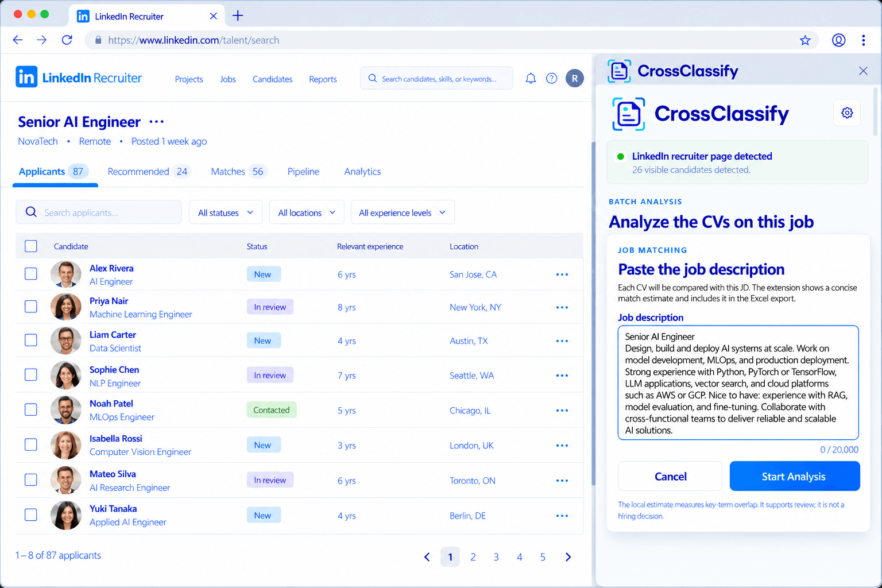Open Sophie Chen's profile link
The image size is (882, 588).
114,370
